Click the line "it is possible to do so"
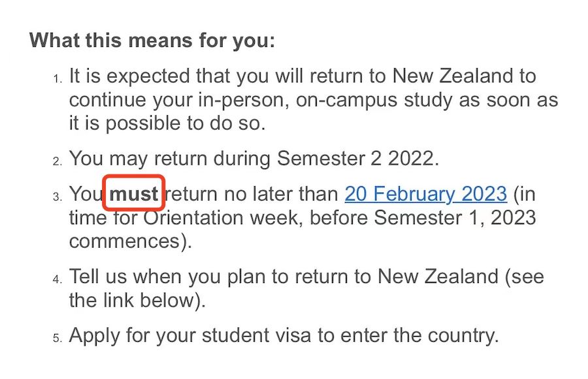This screenshot has width=588, height=379. pos(167,124)
